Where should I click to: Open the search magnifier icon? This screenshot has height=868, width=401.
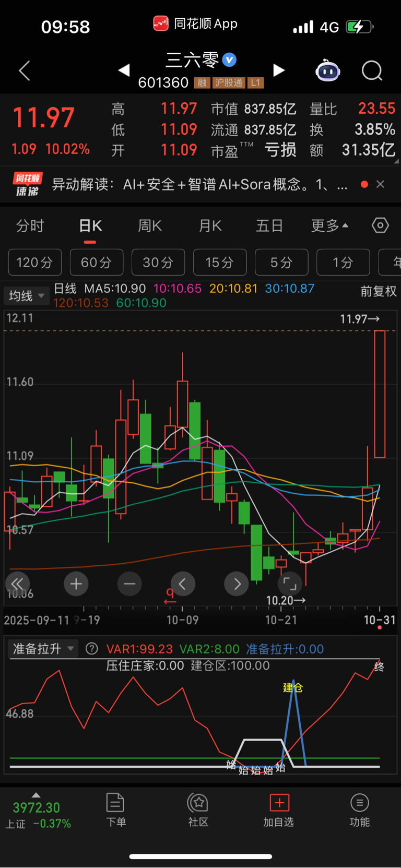pyautogui.click(x=372, y=70)
